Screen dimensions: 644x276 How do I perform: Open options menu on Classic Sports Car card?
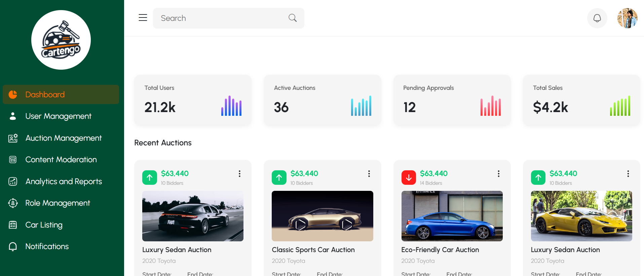(369, 174)
